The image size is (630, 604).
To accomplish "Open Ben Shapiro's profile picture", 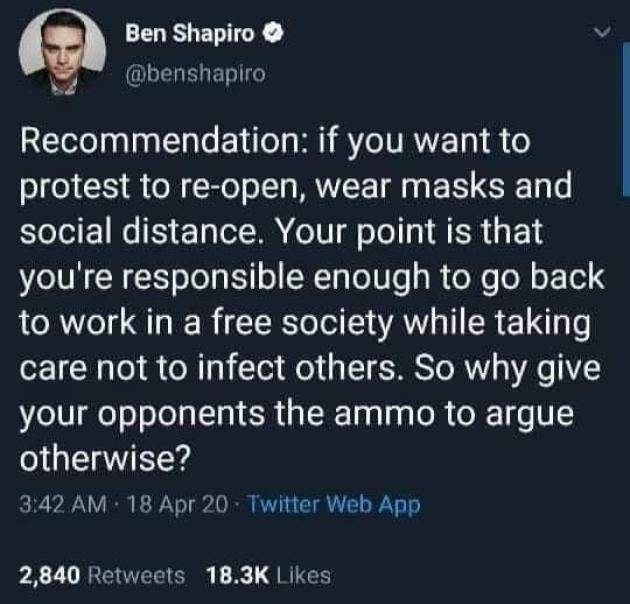I will (62, 52).
